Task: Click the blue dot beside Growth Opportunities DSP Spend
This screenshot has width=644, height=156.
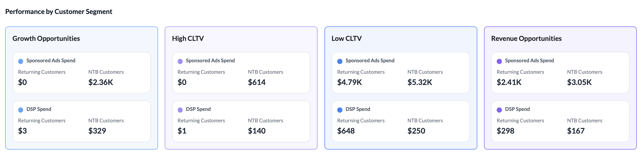Action: point(21,110)
